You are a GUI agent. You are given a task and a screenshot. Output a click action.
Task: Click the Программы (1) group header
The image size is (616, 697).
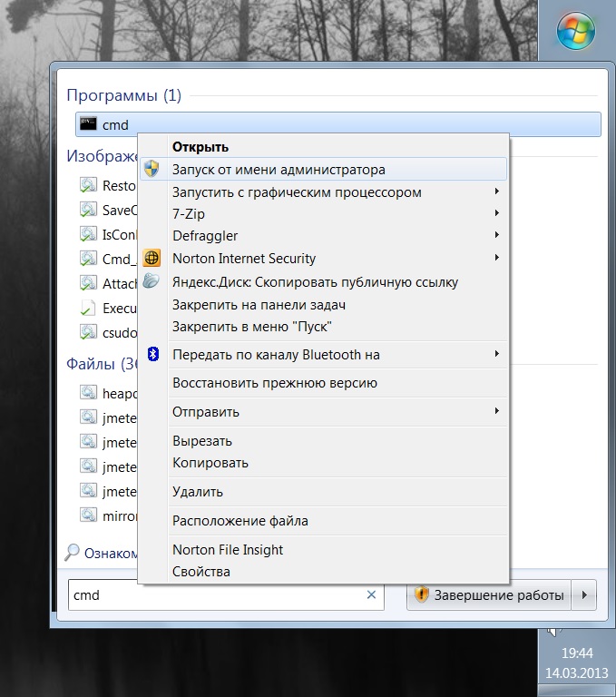[123, 95]
